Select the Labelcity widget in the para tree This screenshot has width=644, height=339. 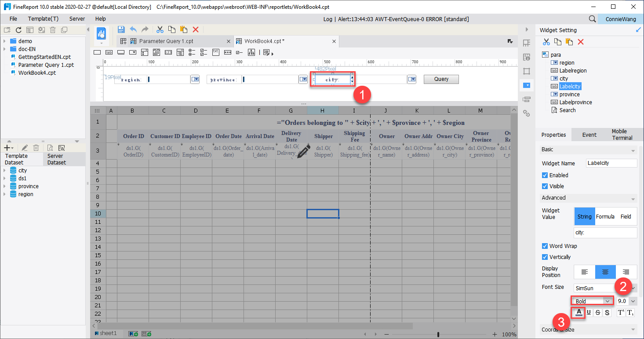pyautogui.click(x=570, y=86)
